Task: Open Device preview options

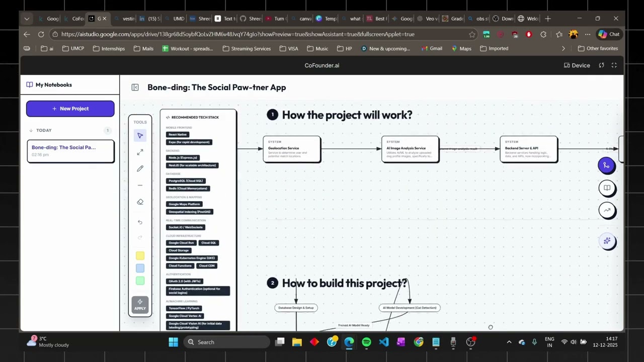Action: 577,65
